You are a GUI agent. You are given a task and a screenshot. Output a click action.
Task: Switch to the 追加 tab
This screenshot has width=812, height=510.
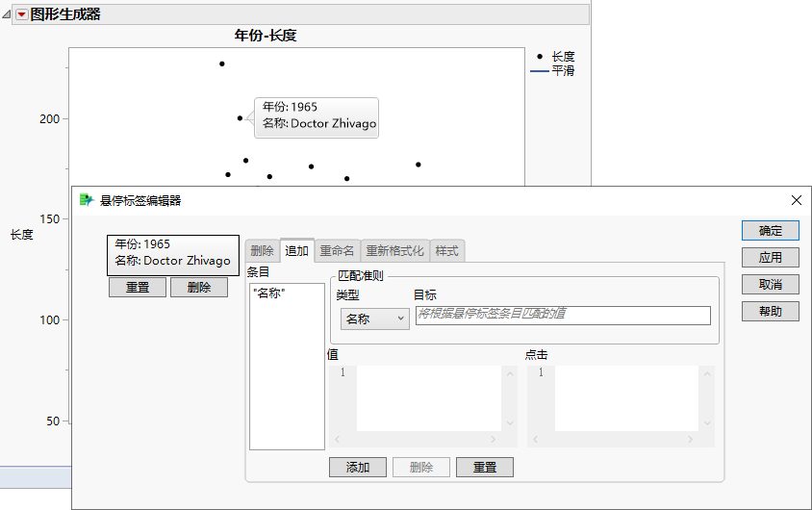(296, 251)
